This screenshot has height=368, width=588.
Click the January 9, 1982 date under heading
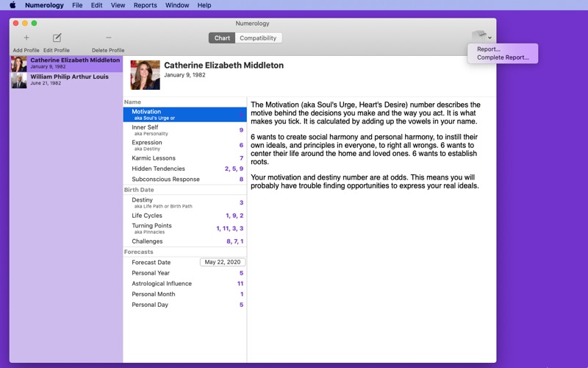click(185, 75)
